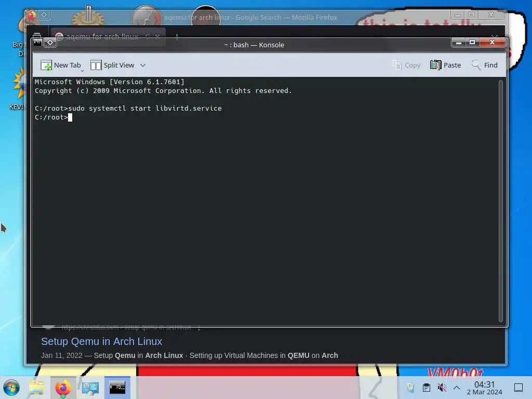Open a new tab in Firefox
Viewport: 532px width, 399px height.
177,36
